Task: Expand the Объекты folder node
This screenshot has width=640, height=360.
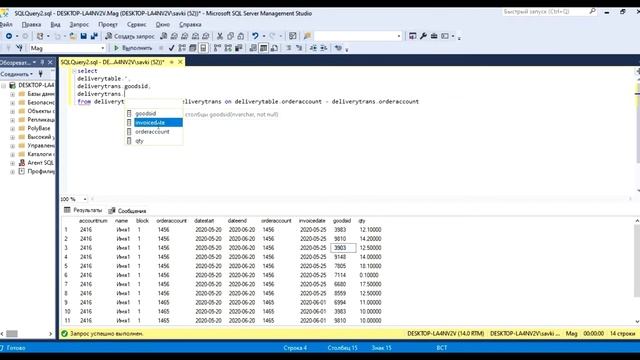Action: tap(12, 111)
